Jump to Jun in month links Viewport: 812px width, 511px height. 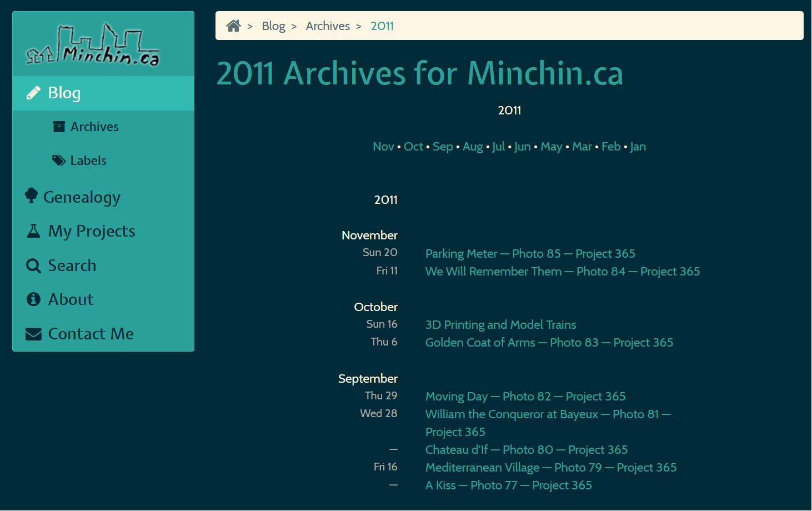(522, 147)
